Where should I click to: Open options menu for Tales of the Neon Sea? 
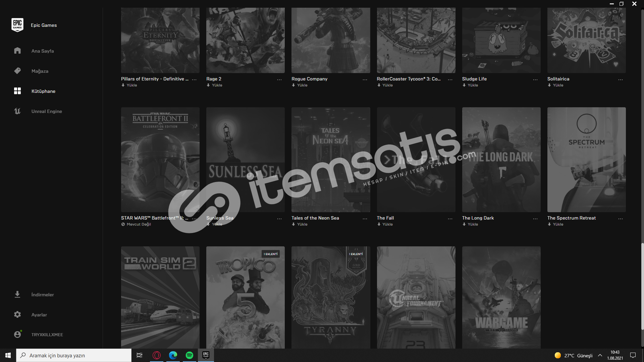point(365,219)
